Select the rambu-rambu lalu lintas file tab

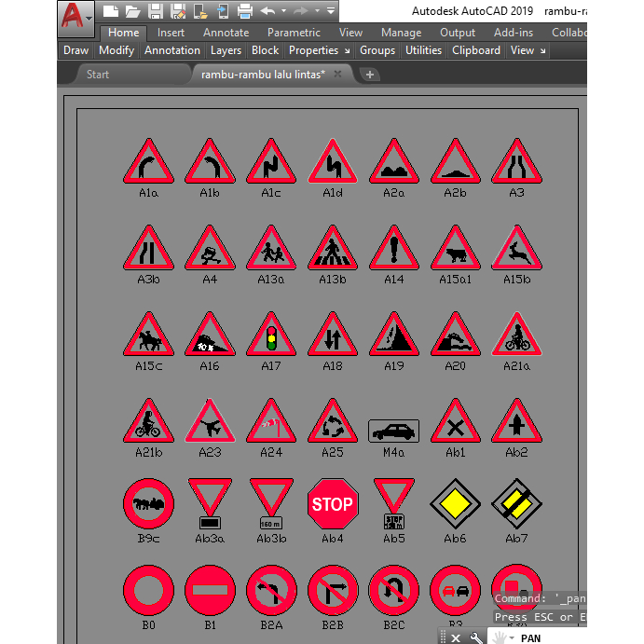point(263,75)
